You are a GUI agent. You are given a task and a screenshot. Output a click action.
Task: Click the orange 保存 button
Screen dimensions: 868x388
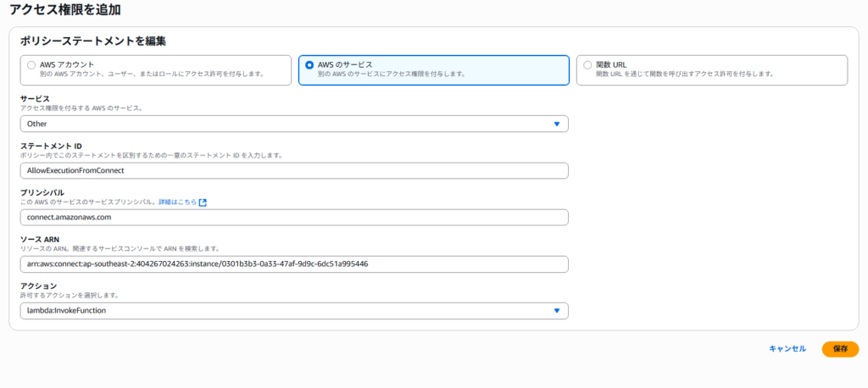840,349
